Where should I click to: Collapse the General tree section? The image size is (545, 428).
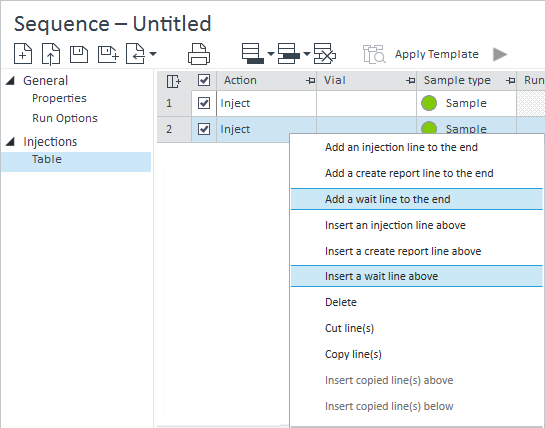point(11,81)
